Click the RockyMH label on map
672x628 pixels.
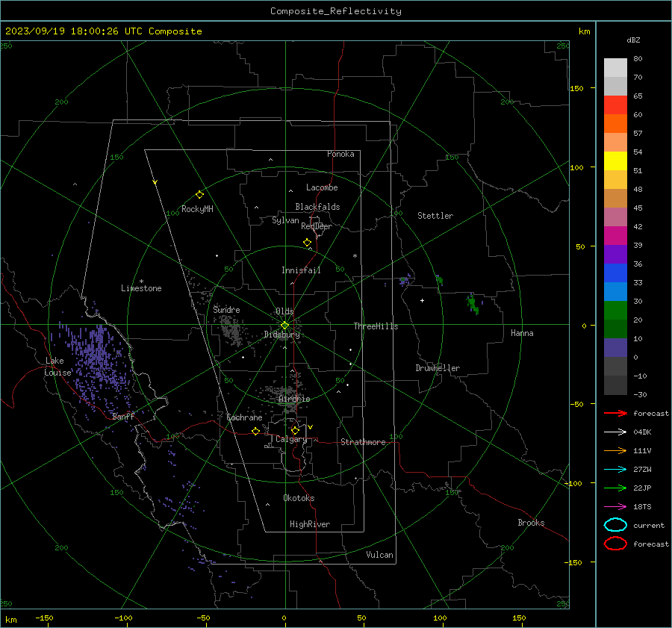click(197, 209)
